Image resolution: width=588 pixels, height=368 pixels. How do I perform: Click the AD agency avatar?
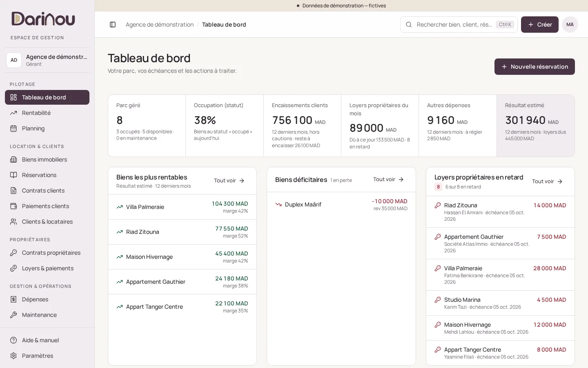pos(14,60)
